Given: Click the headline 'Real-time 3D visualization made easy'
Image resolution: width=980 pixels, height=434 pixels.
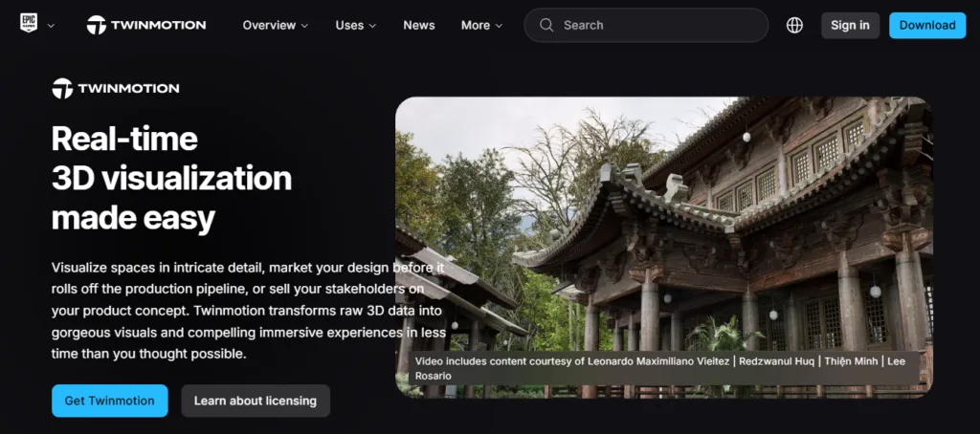Looking at the screenshot, I should pyautogui.click(x=171, y=178).
